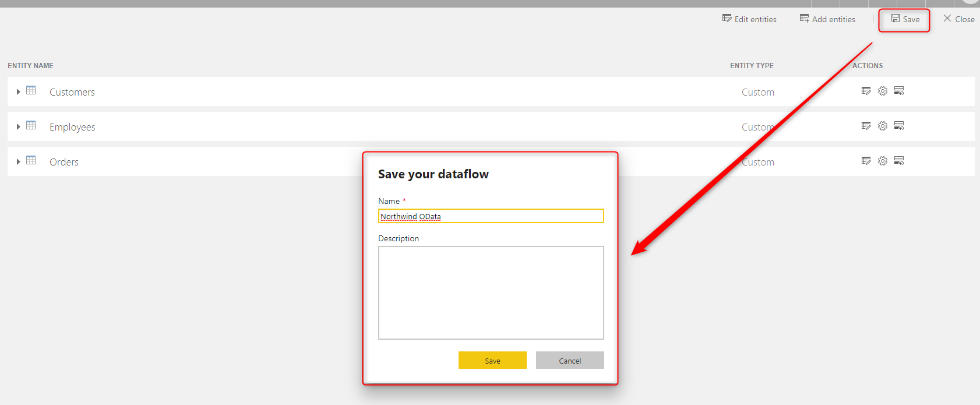Image resolution: width=980 pixels, height=405 pixels.
Task: Expand the Orders entity row
Action: 19,161
